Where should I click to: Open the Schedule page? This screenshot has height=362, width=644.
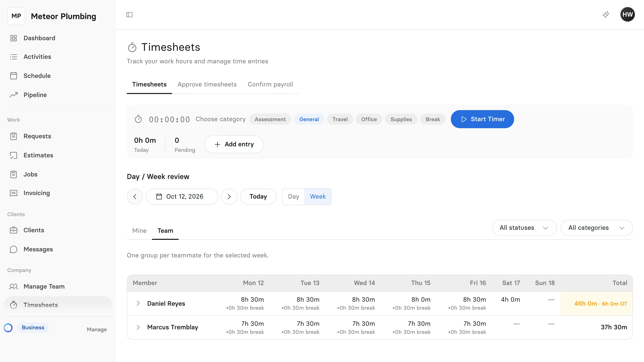click(x=58, y=76)
